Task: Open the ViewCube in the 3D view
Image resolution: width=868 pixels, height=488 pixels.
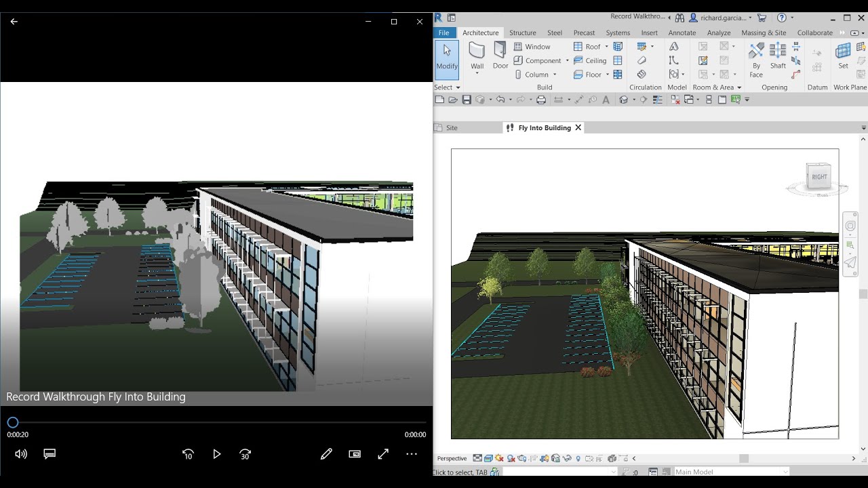Action: pyautogui.click(x=818, y=177)
